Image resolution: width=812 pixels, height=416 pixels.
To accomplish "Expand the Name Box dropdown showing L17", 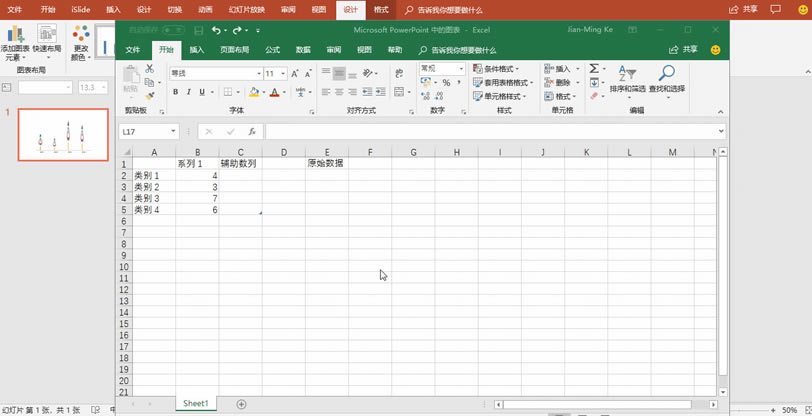I will (x=174, y=131).
